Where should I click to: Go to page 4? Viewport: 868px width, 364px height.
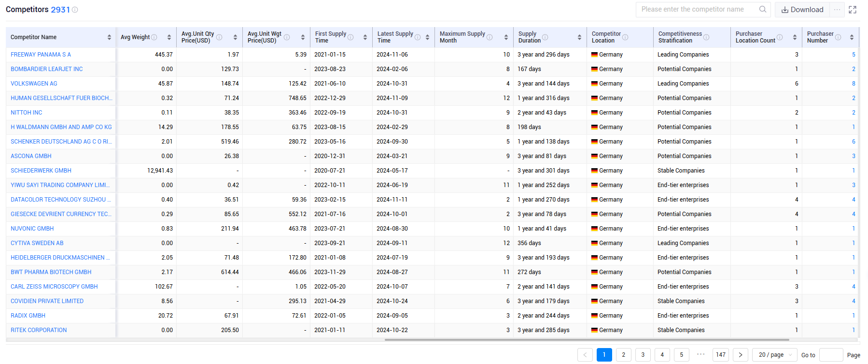pos(662,355)
